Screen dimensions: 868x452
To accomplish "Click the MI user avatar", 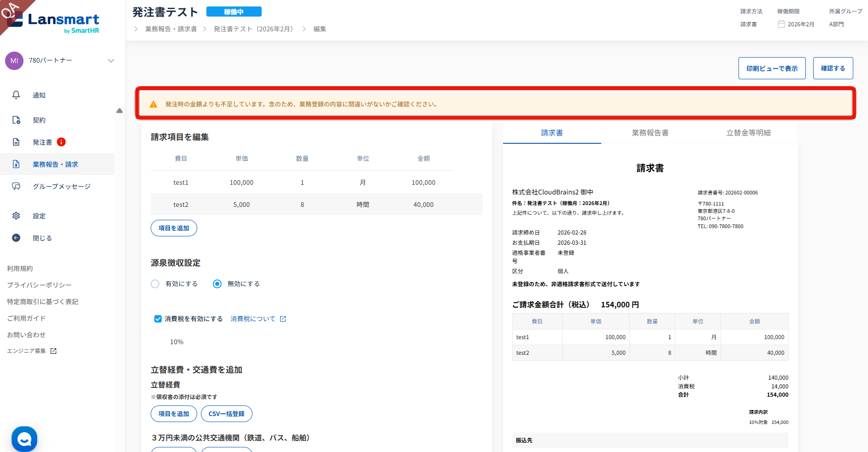I will [x=14, y=61].
